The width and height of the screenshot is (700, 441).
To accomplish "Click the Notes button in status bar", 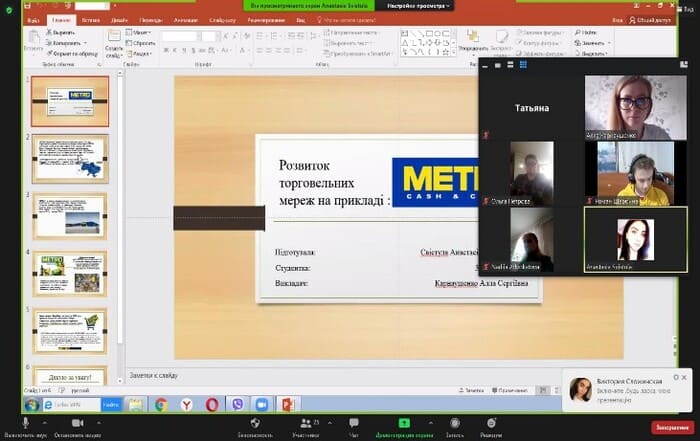I will 471,390.
